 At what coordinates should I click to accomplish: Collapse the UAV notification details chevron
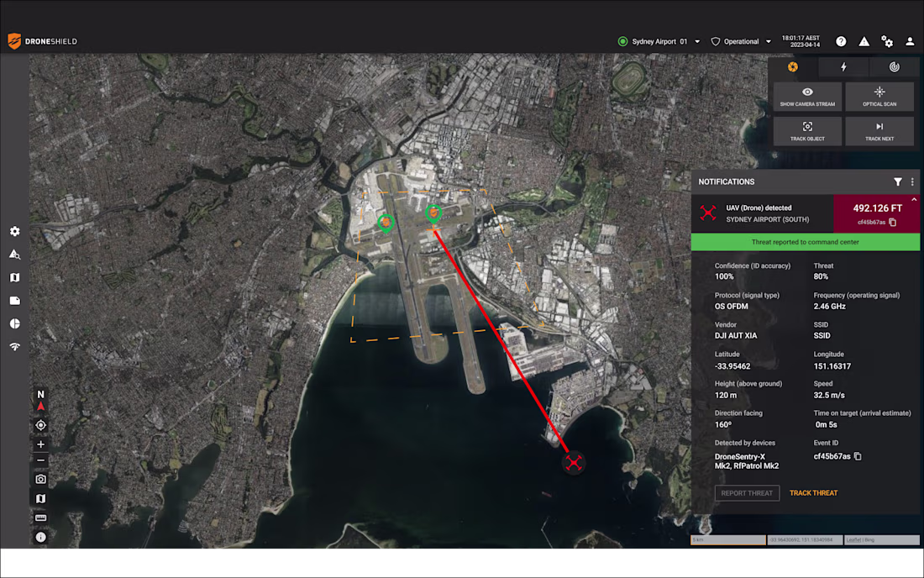tap(914, 200)
